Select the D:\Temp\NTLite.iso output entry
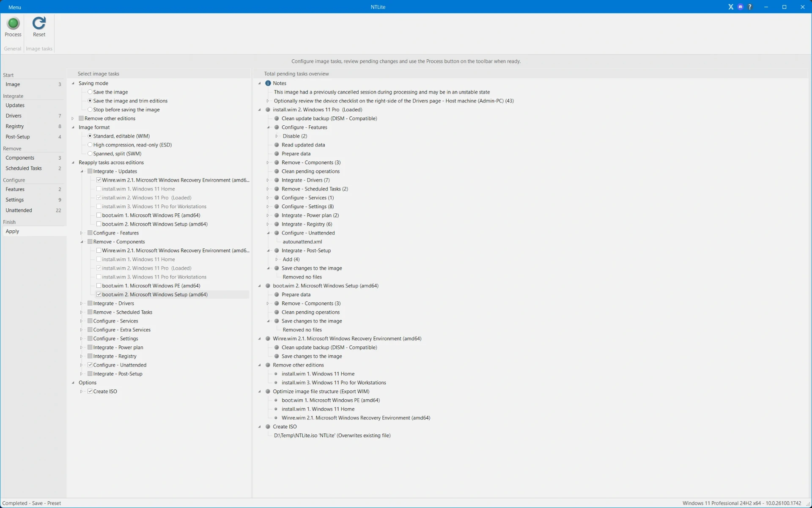Image resolution: width=812 pixels, height=508 pixels. pyautogui.click(x=332, y=436)
